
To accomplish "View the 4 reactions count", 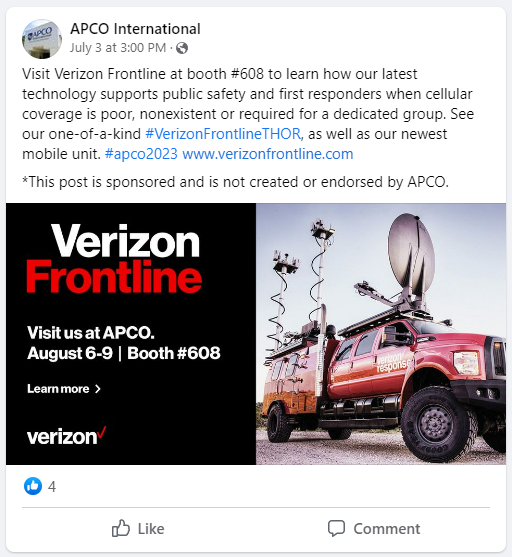I will click(52, 486).
